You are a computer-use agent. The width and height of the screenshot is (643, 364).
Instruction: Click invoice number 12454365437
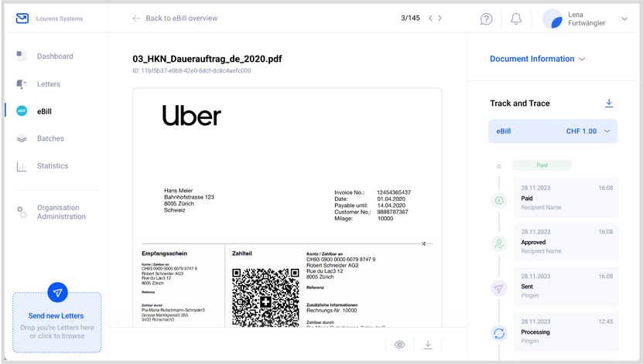[x=394, y=192]
